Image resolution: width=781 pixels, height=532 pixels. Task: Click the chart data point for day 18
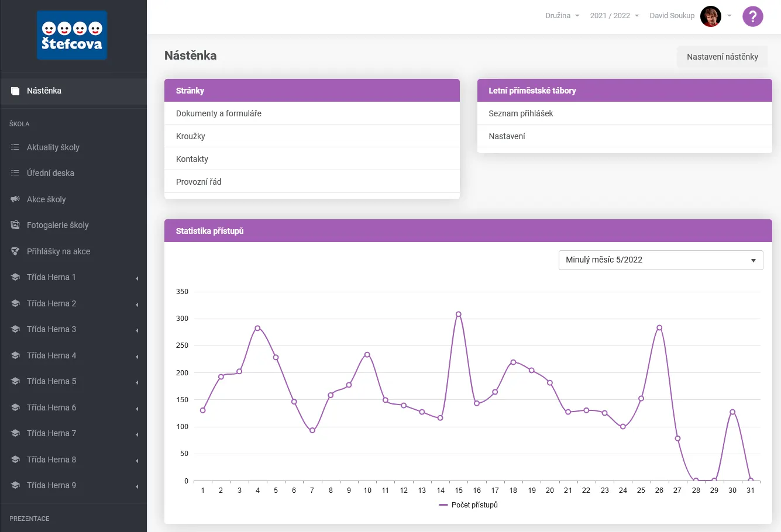pos(513,362)
